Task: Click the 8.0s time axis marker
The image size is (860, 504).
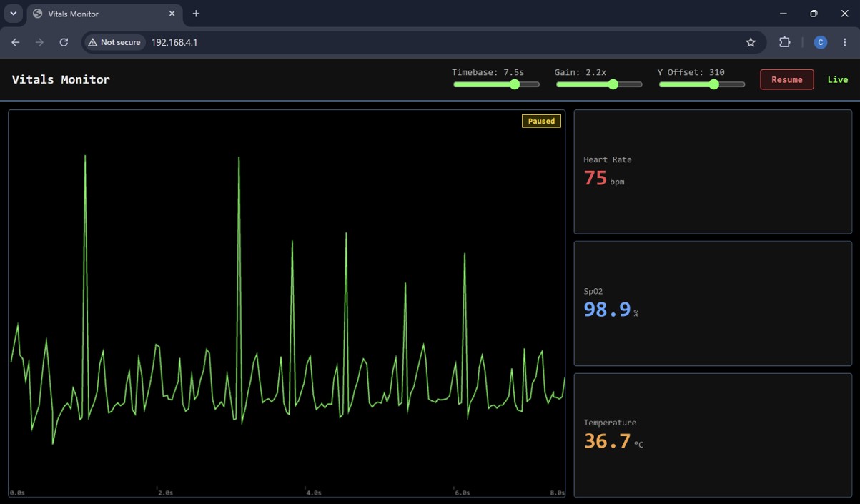Action: click(557, 493)
